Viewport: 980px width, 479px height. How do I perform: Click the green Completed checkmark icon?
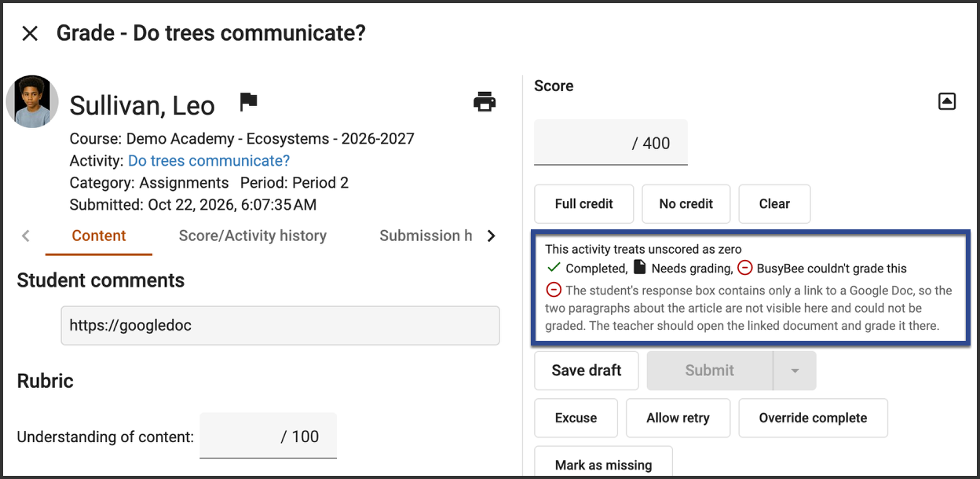pos(554,269)
